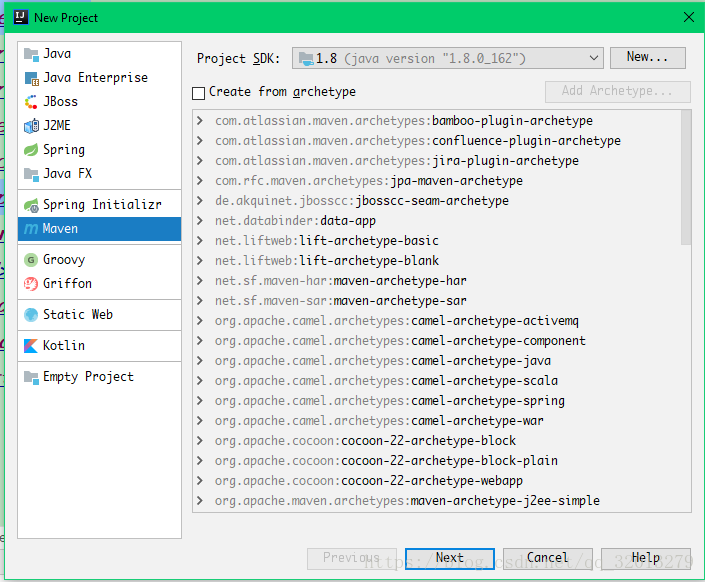
Task: Open Help for New Project
Action: [x=646, y=559]
